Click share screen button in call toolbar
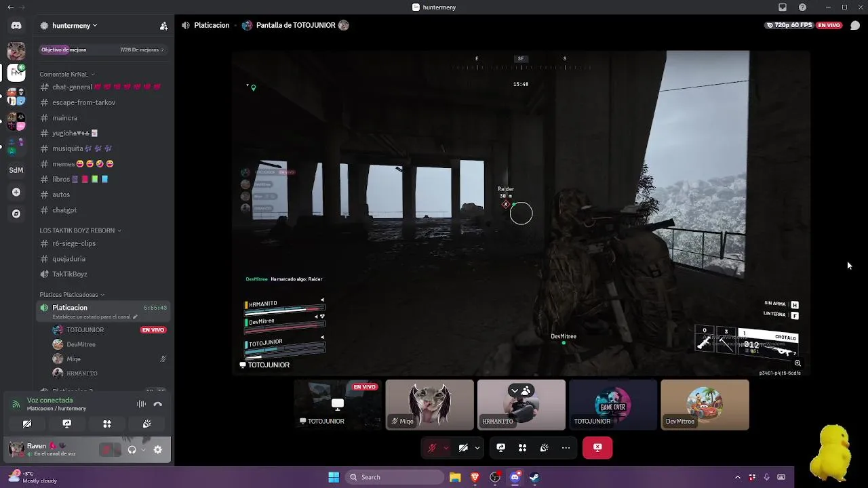 click(501, 447)
